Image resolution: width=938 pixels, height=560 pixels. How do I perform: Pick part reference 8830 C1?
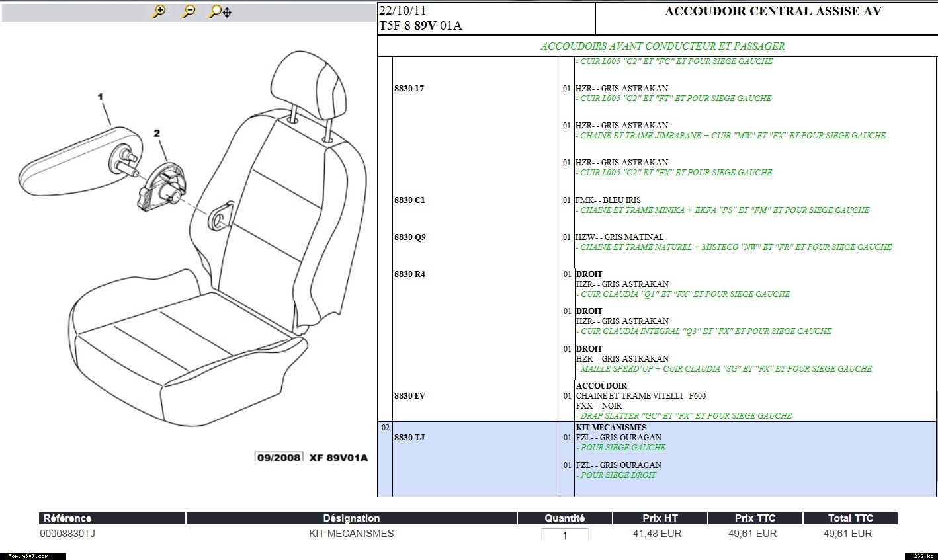click(x=409, y=200)
